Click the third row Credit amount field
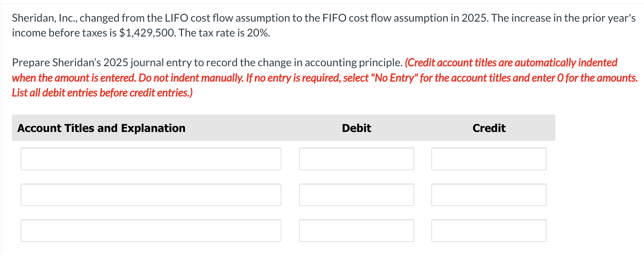 pyautogui.click(x=489, y=230)
